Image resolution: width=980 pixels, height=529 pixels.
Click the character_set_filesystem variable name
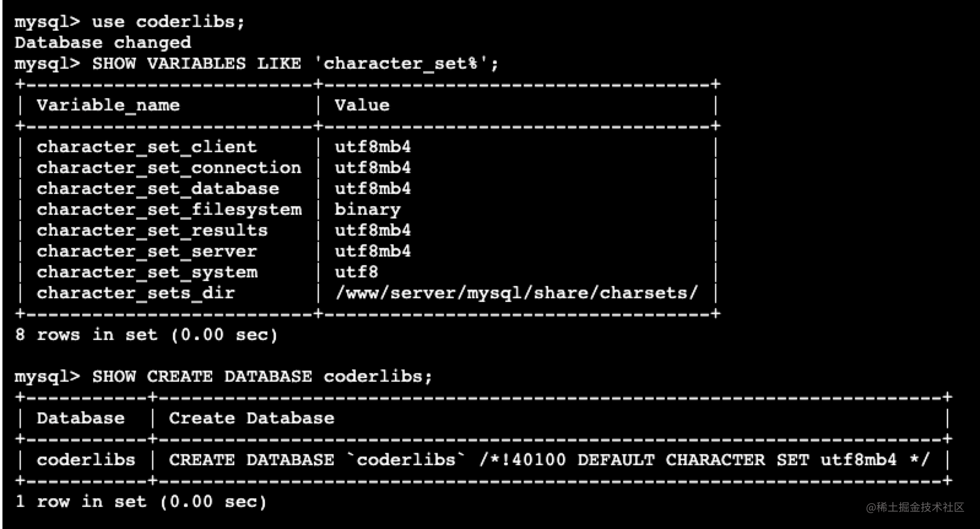[169, 210]
